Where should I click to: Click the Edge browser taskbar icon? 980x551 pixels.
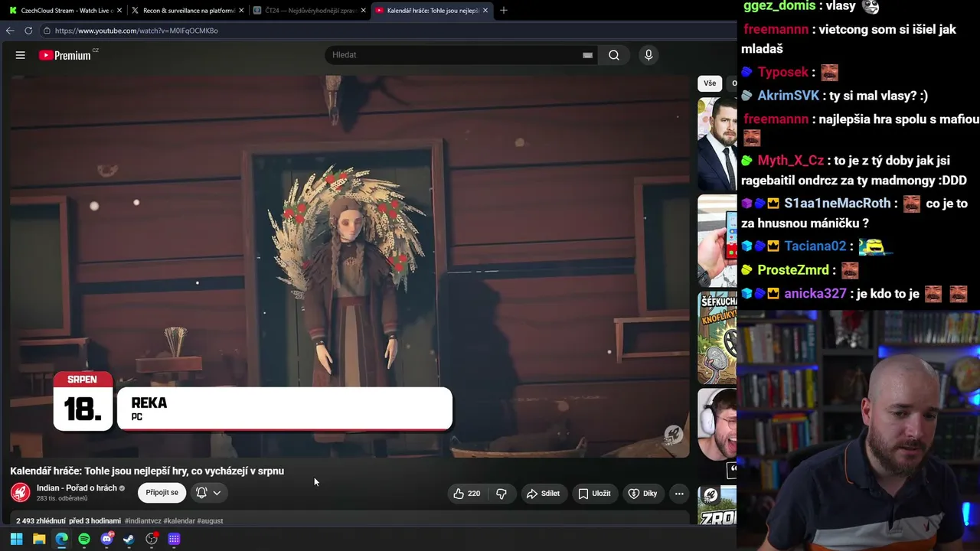(x=61, y=539)
